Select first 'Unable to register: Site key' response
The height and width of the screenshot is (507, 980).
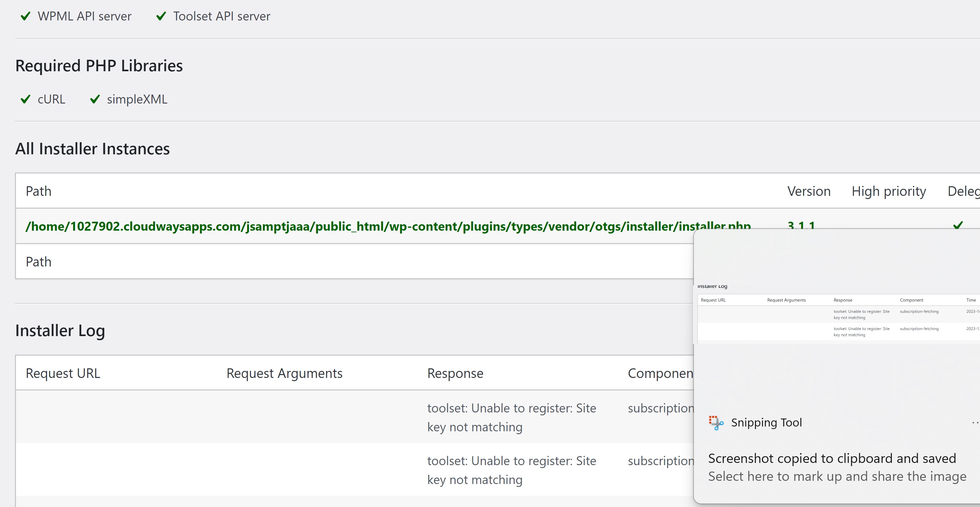[512, 417]
